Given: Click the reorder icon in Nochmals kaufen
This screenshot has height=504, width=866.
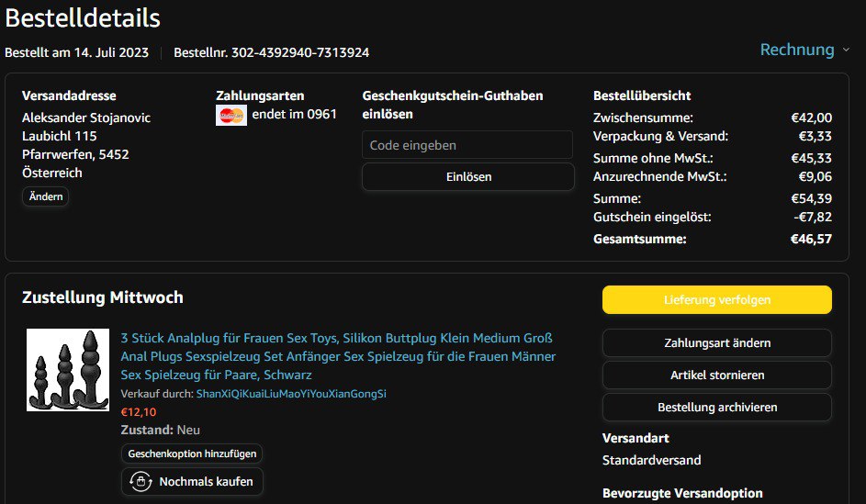Looking at the screenshot, I should coord(141,481).
